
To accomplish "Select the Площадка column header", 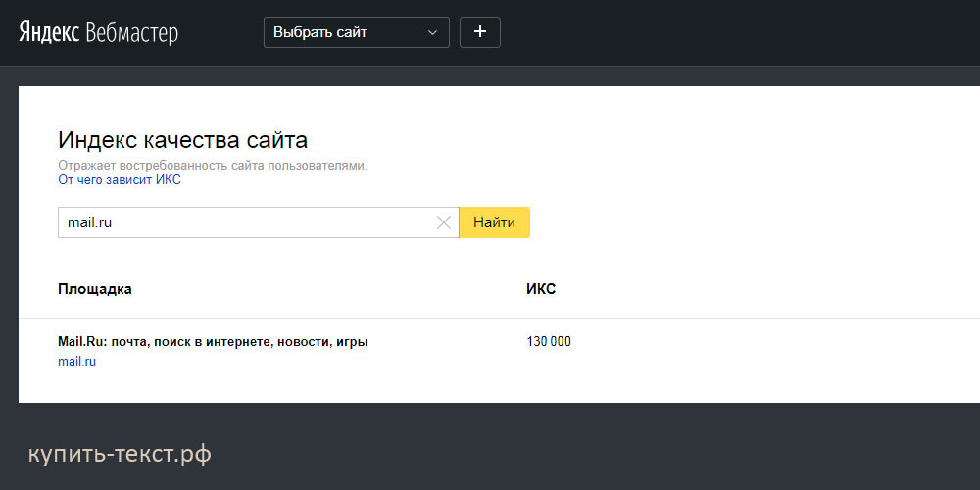I will pos(95,289).
